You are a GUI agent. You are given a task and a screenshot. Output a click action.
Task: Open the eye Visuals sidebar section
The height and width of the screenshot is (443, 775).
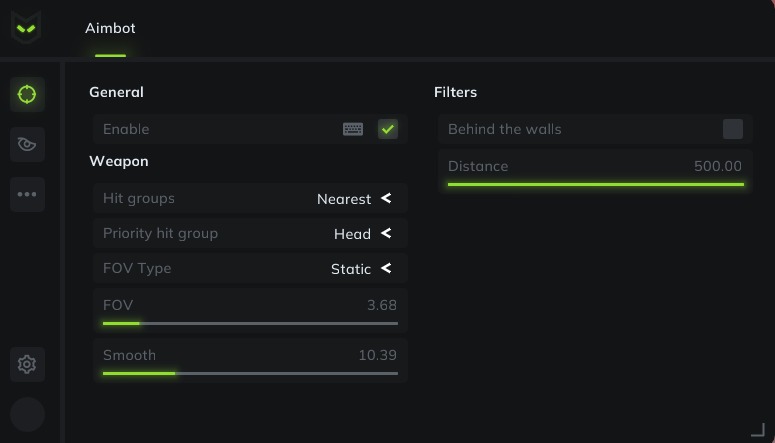point(27,144)
